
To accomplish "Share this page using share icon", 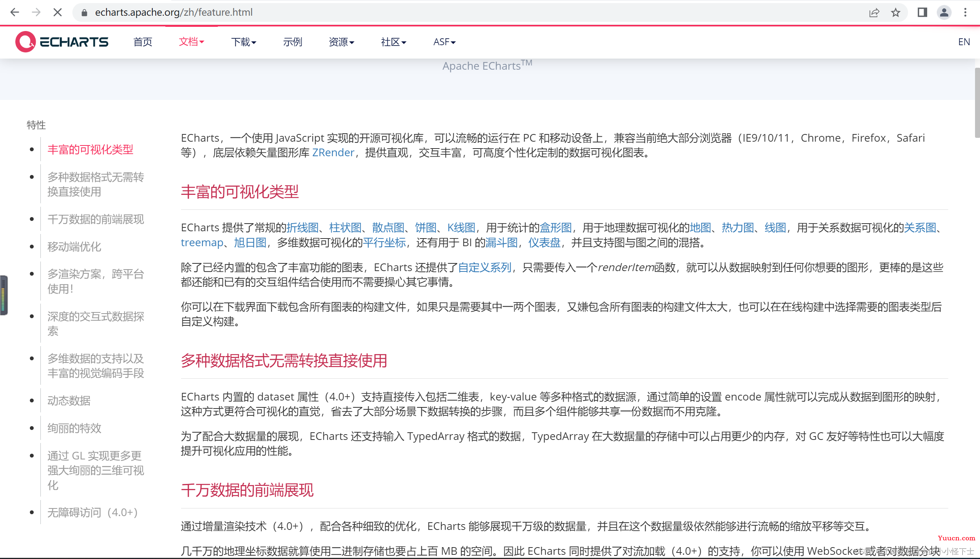I will [x=874, y=13].
